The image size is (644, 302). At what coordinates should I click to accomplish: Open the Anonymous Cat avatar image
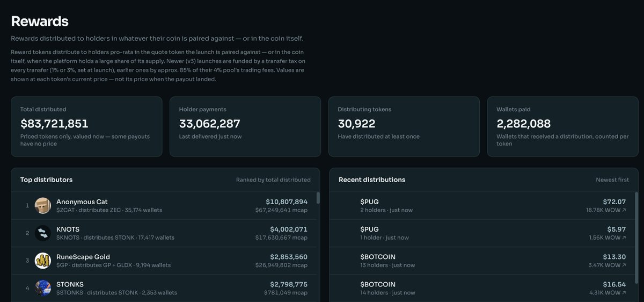coord(43,206)
